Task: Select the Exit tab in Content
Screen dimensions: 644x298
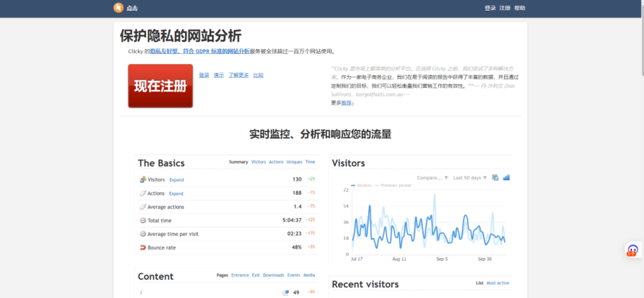Action: 256,275
